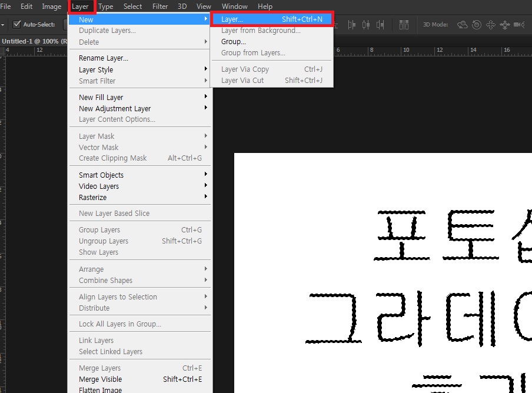Open the Select menu
The image size is (532, 393).
coord(132,6)
